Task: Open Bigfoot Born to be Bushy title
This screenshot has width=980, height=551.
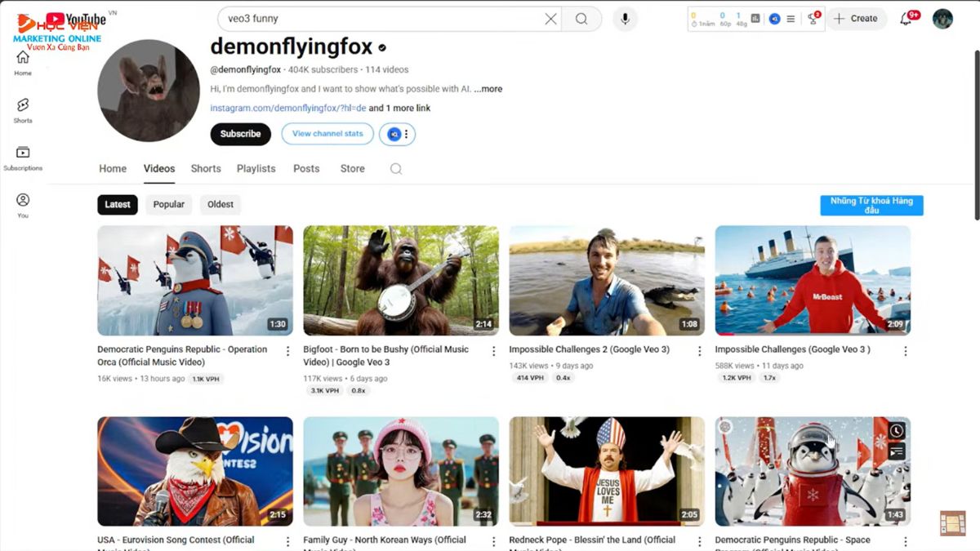Action: tap(386, 355)
